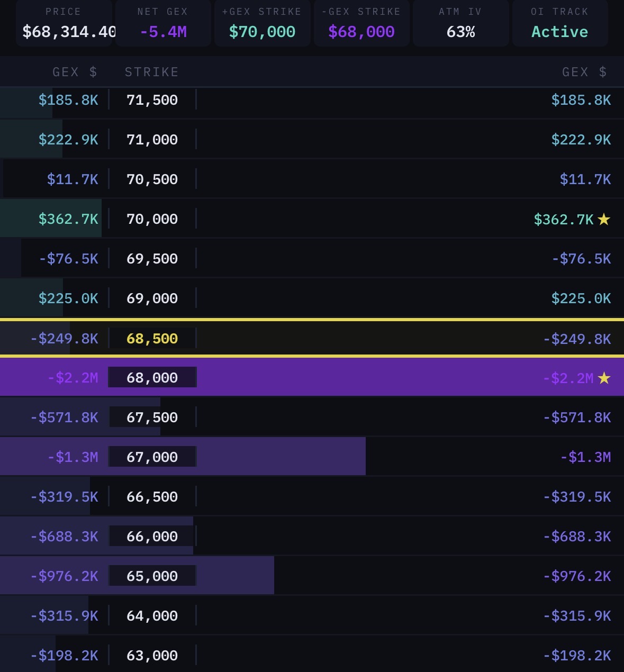Click the OI TRACK status tile
624x672 pixels.
point(559,22)
